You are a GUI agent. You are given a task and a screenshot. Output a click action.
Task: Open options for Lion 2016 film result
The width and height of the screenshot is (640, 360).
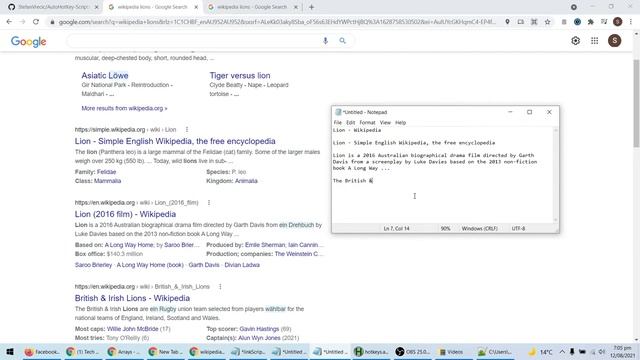coord(209,202)
